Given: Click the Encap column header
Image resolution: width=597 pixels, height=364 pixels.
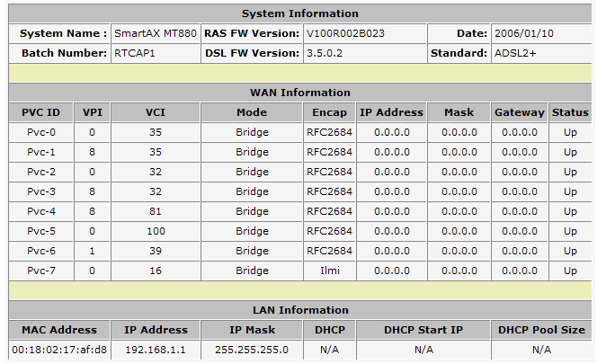Looking at the screenshot, I should pos(329,112).
